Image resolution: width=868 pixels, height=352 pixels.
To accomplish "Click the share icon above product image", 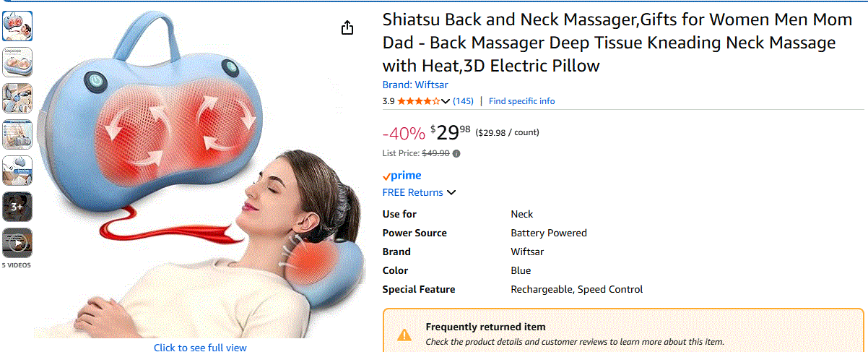I will [x=347, y=27].
